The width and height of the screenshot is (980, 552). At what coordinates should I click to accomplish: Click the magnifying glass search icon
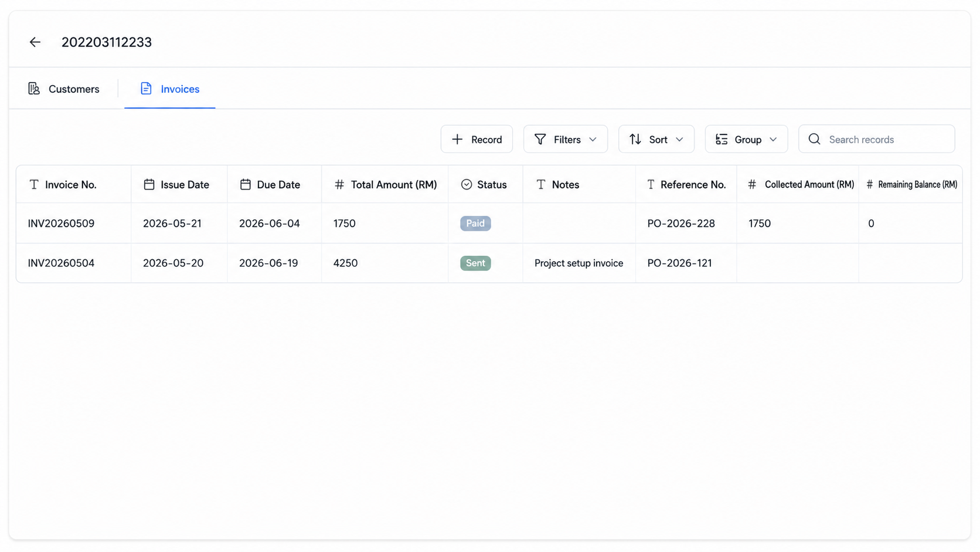point(814,139)
